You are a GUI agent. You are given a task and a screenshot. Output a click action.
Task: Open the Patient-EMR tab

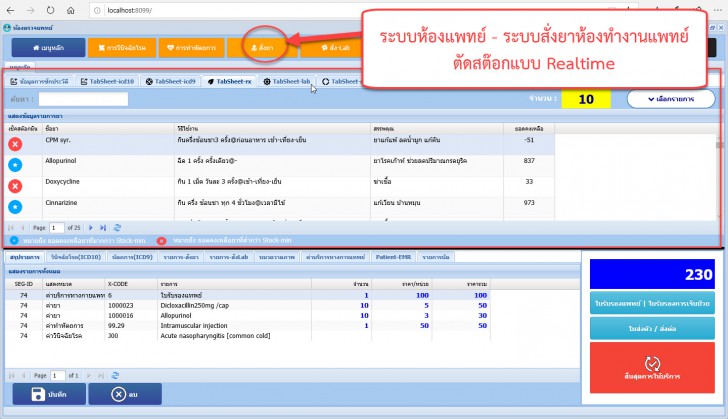click(x=393, y=257)
